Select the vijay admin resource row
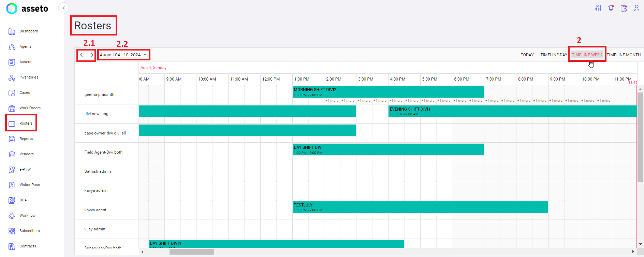This screenshot has height=257, width=644. [107, 229]
